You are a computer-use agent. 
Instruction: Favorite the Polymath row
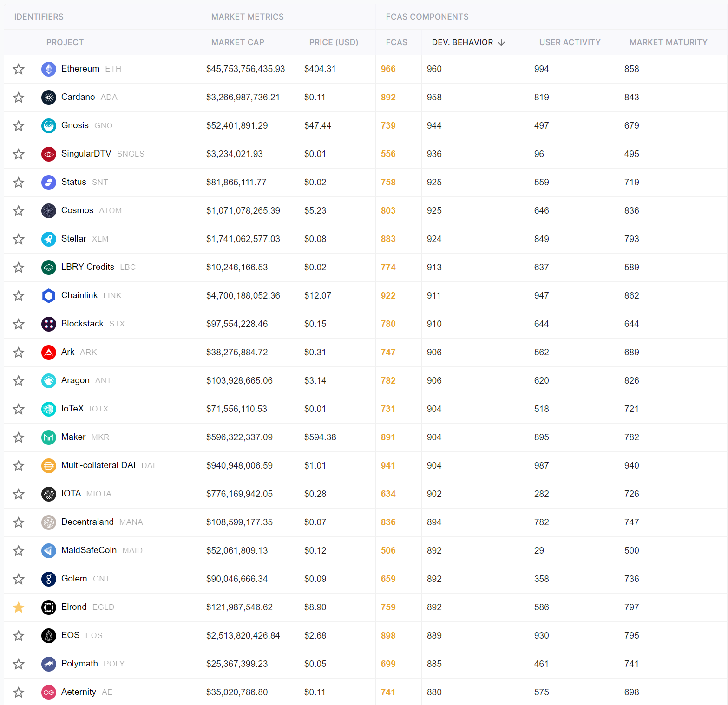(x=19, y=664)
